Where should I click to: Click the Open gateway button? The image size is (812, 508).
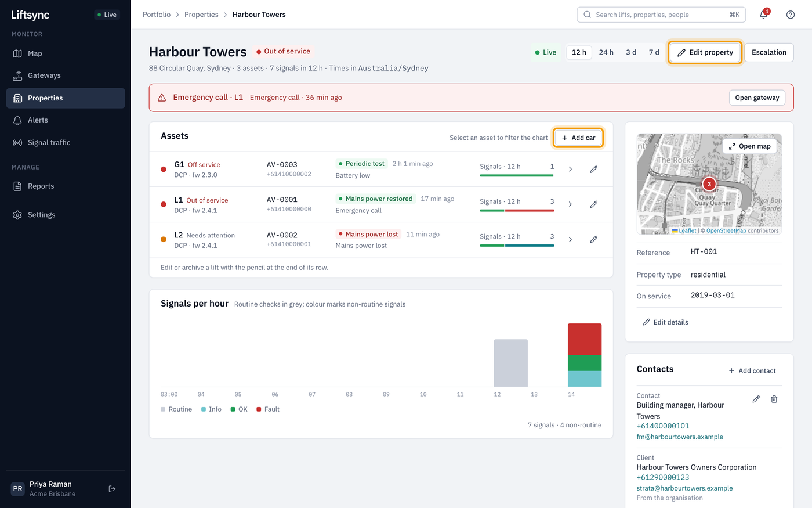[x=757, y=98]
